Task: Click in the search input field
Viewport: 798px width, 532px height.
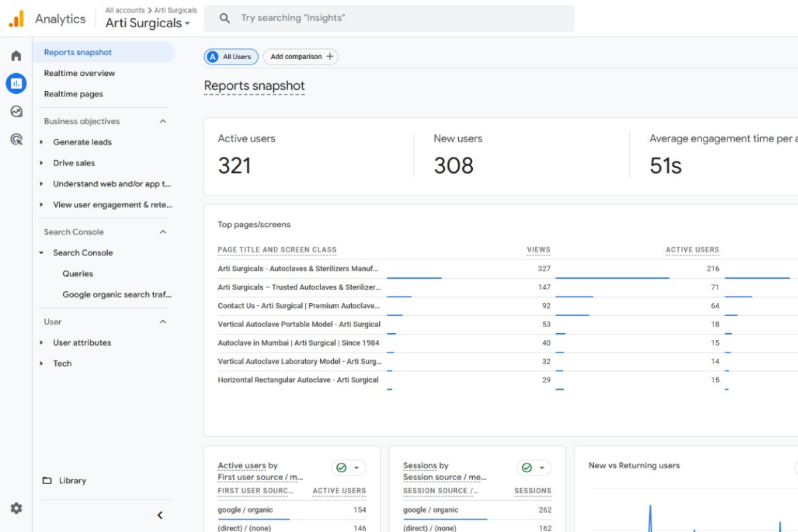Action: click(389, 19)
